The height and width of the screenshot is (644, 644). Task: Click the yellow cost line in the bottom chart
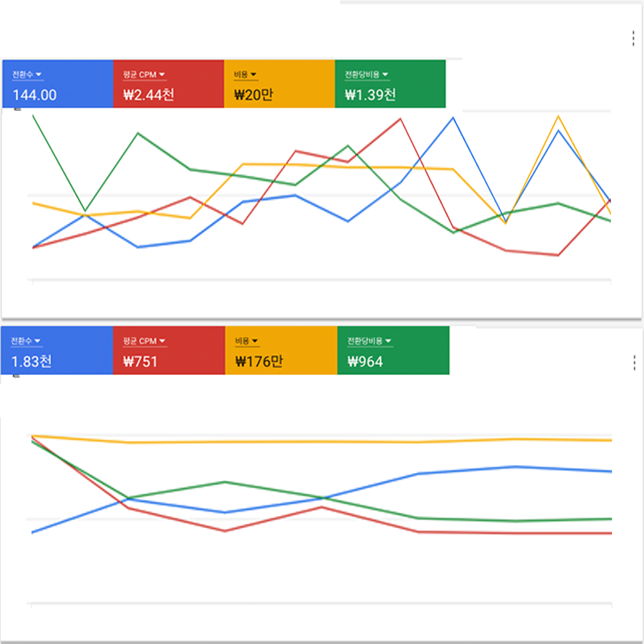(322, 441)
